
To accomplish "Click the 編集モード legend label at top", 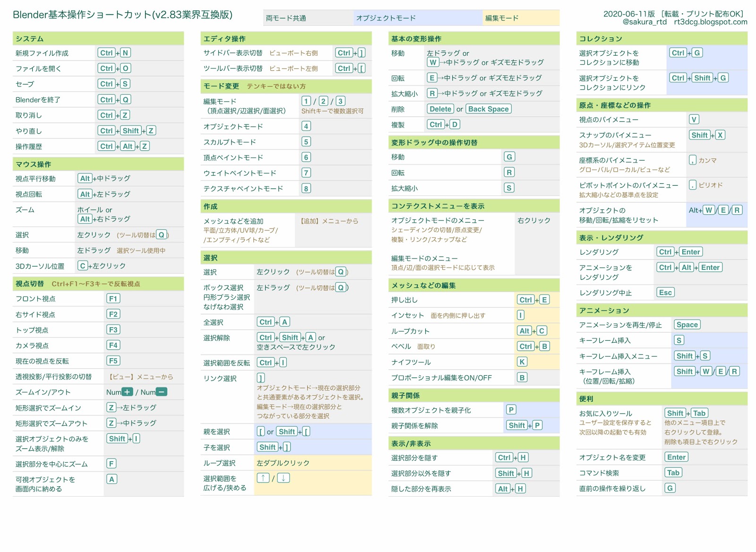I will (502, 18).
